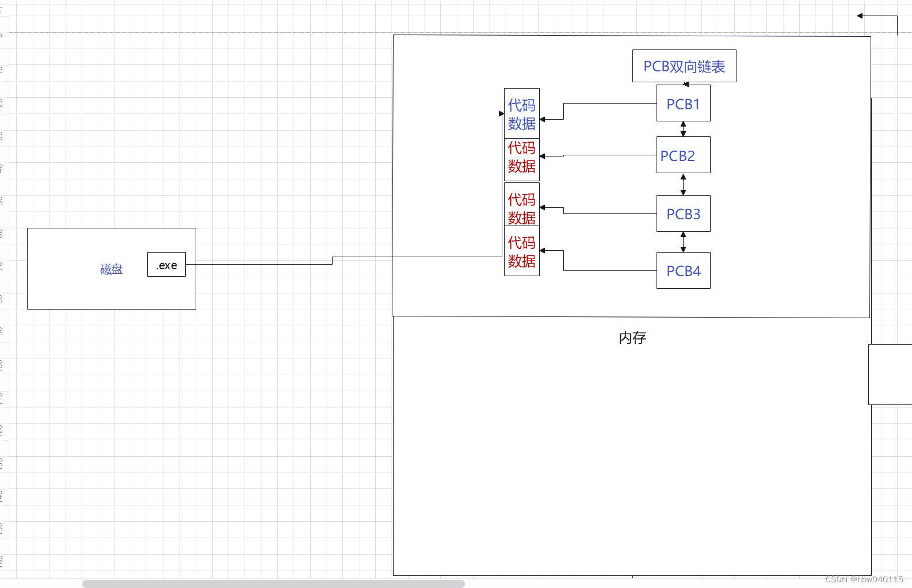Select the PCB4 box
This screenshot has height=588, width=912.
click(684, 270)
